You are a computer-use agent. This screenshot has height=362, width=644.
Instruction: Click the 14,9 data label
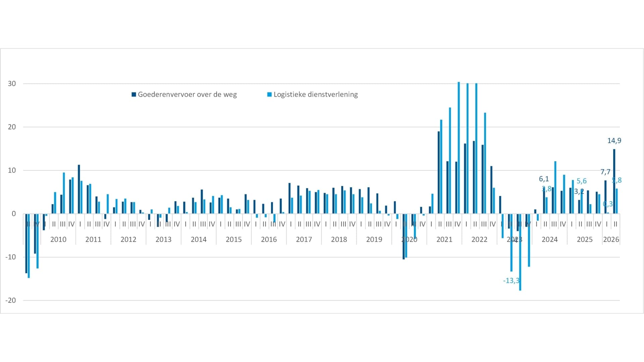(614, 141)
